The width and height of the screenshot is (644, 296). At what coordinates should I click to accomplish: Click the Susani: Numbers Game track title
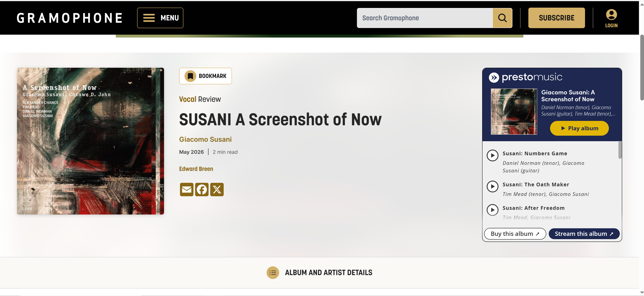click(535, 154)
